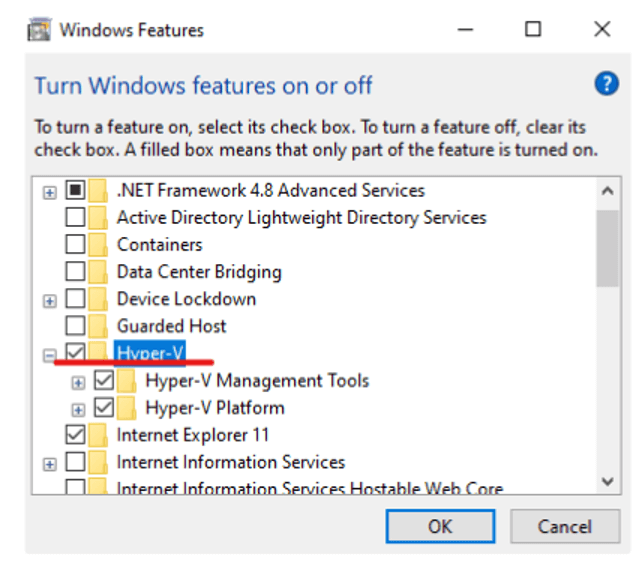This screenshot has height=566, width=638.
Task: Click the Data Center Bridging folder icon
Action: (x=98, y=272)
